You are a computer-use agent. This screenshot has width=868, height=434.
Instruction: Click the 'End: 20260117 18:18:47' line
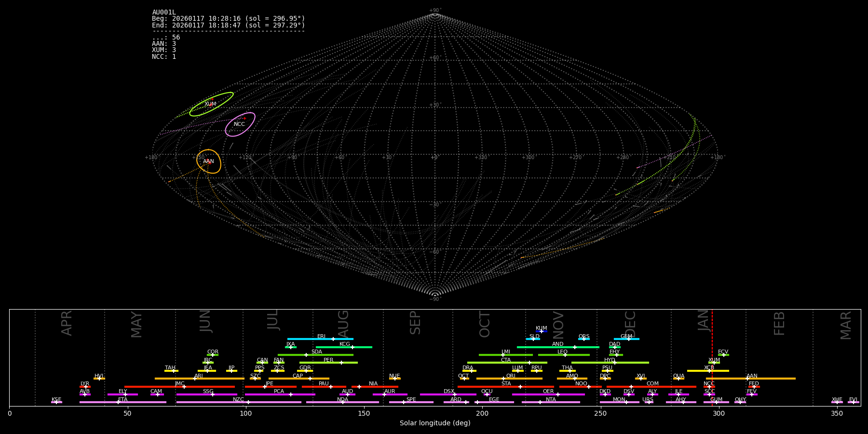(x=229, y=25)
